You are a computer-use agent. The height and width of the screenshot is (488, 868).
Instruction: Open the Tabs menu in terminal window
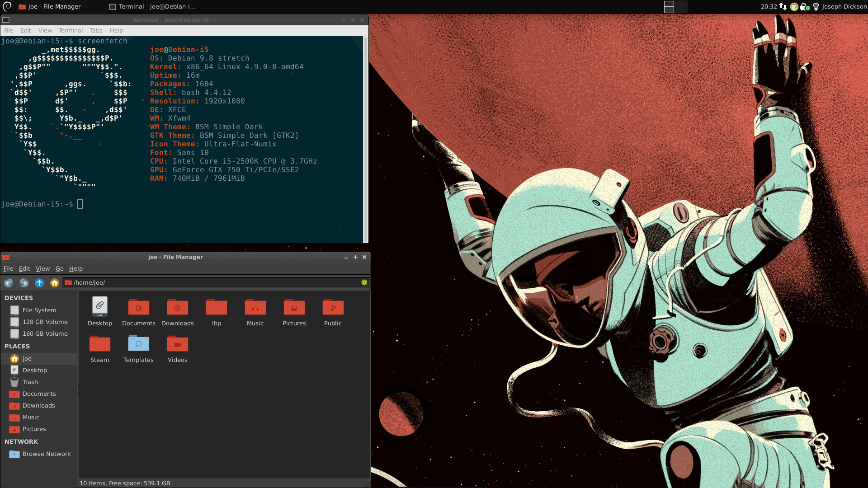point(96,30)
